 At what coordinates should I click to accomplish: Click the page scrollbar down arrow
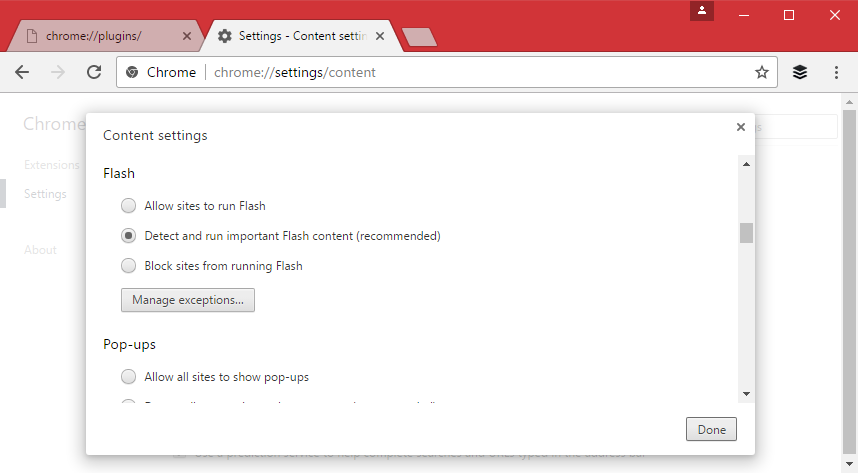click(x=849, y=465)
